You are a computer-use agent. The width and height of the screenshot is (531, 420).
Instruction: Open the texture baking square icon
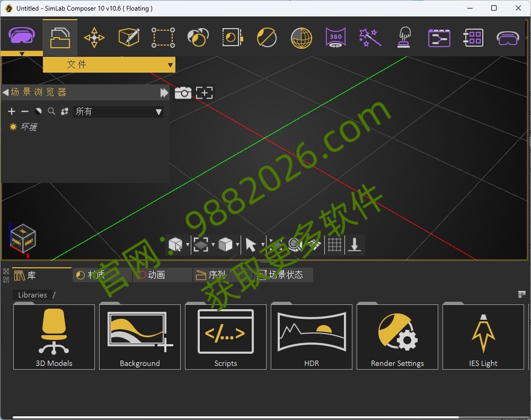tap(233, 37)
